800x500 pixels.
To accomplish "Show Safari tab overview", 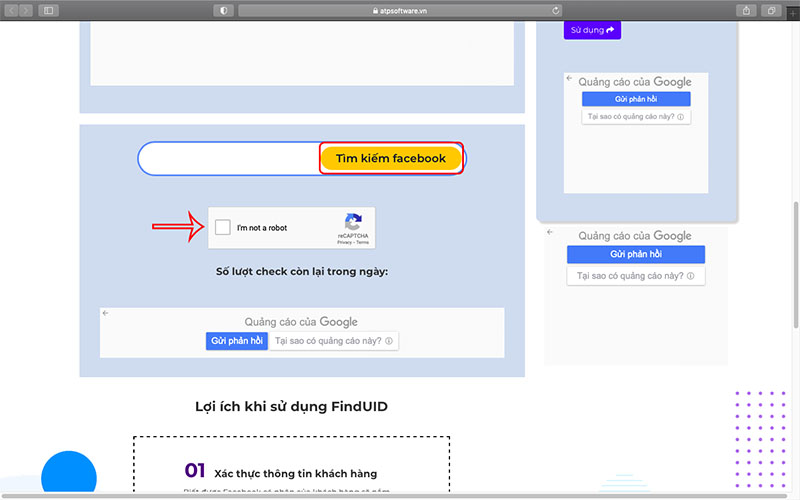I will (771, 10).
